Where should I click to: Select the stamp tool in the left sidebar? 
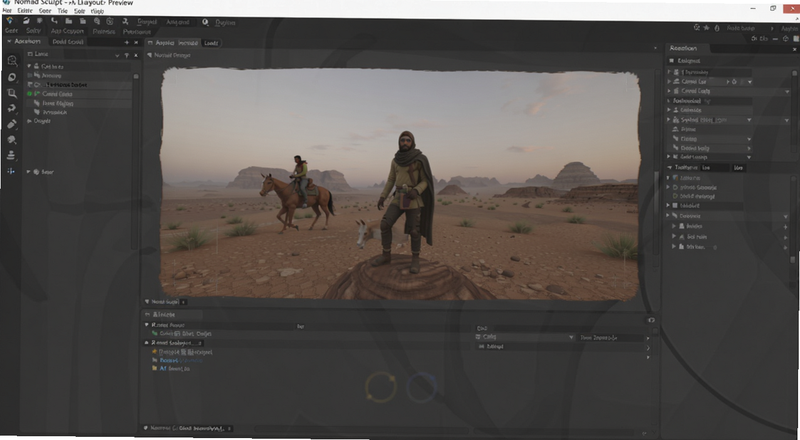pyautogui.click(x=11, y=156)
